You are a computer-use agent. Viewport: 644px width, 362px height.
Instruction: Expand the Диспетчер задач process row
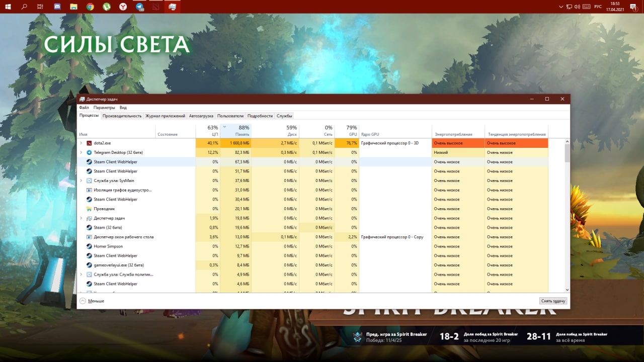click(81, 218)
